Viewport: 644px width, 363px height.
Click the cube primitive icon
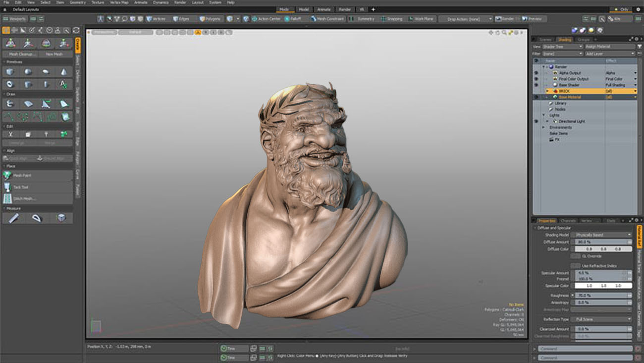[10, 72]
